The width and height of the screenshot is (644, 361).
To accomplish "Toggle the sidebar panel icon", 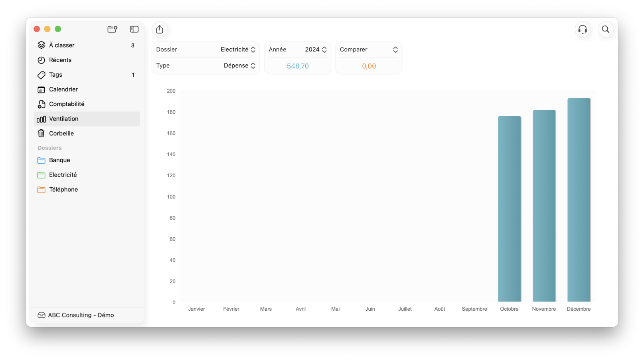I will pyautogui.click(x=134, y=29).
